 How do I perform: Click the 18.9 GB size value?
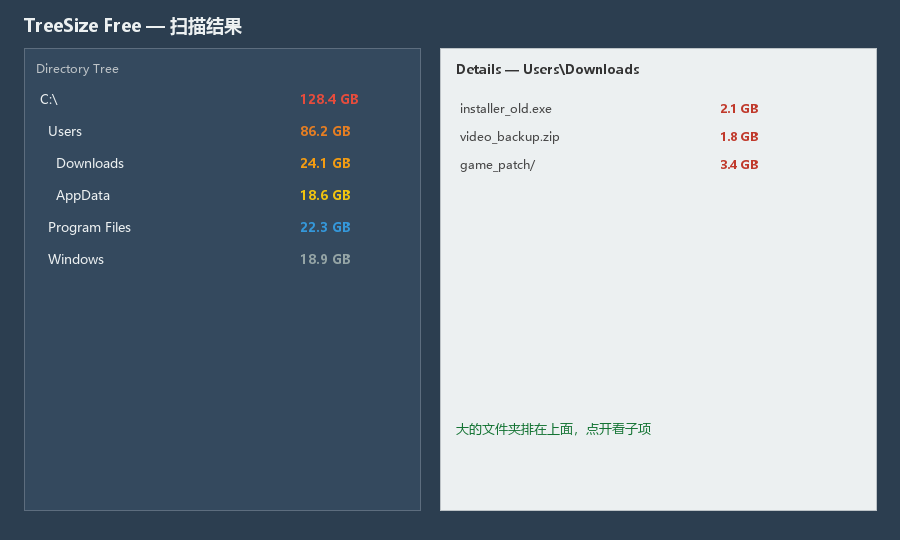pyautogui.click(x=325, y=259)
